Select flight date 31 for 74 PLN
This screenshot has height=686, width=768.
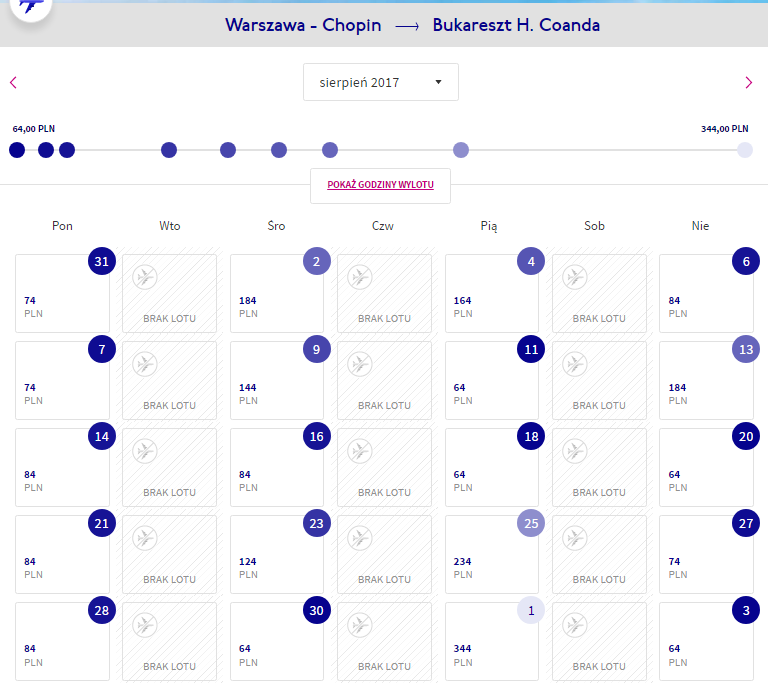62,293
